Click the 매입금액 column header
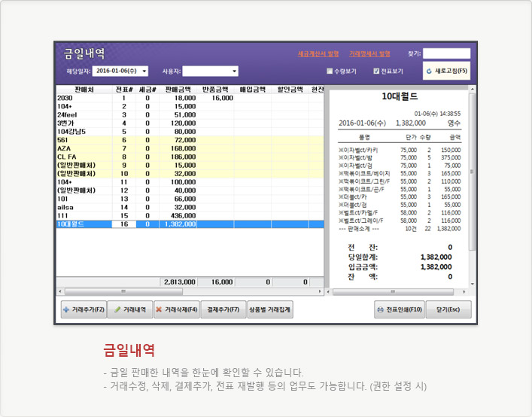The height and width of the screenshot is (417, 532). point(253,90)
